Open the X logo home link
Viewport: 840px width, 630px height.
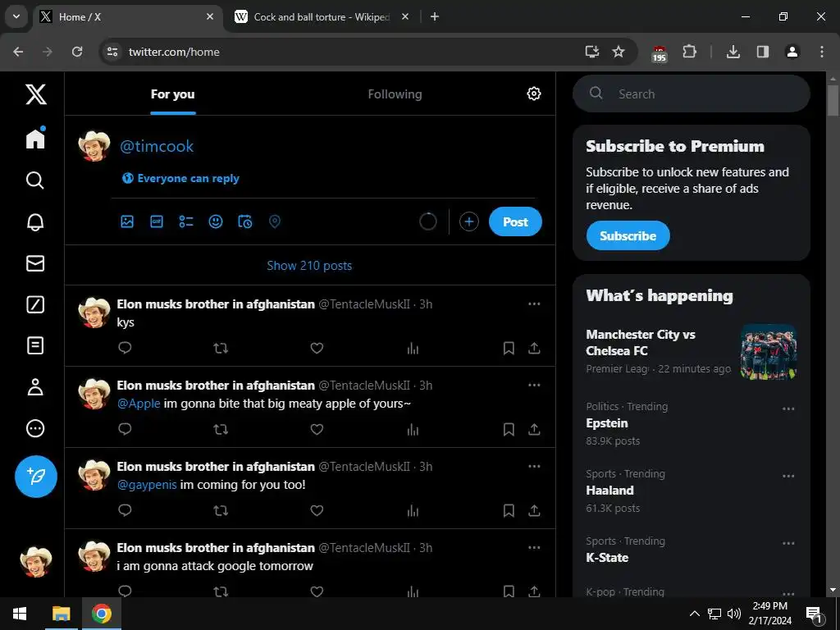36,94
